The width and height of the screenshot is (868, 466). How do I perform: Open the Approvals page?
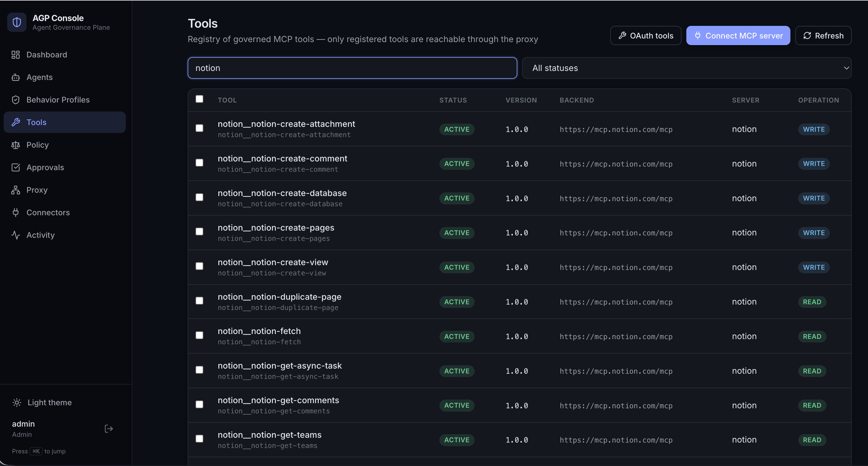pos(64,167)
